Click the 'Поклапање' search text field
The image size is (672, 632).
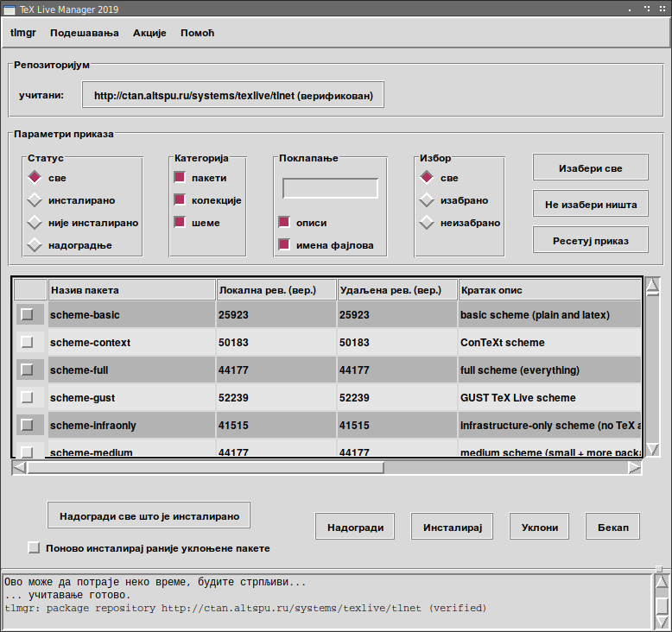330,188
